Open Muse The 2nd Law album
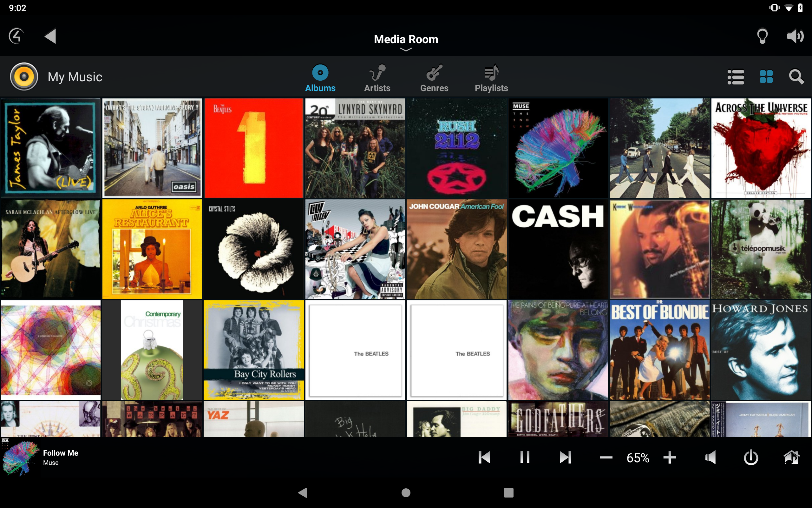812x508 pixels. [x=558, y=148]
